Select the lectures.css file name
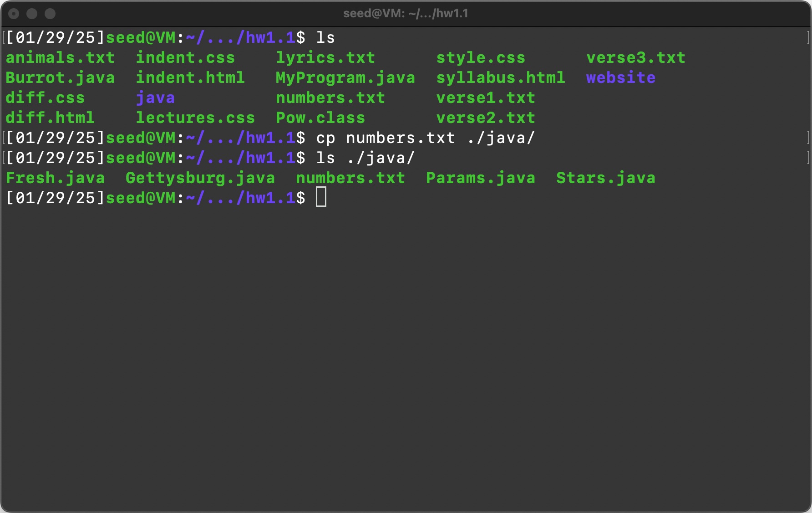The image size is (812, 513). (x=195, y=118)
